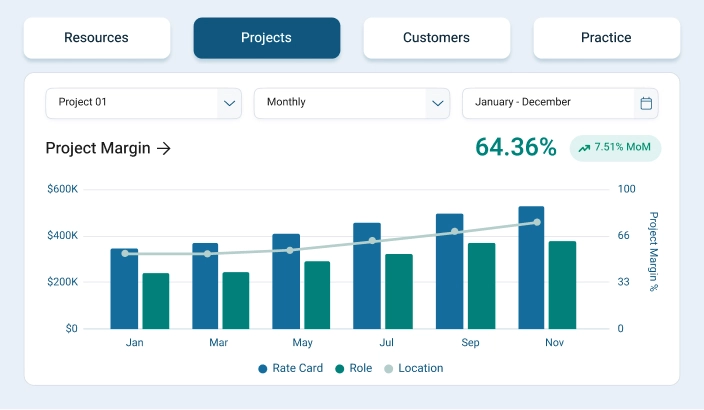Viewport: 704px width, 410px height.
Task: Click the Jan x-axis label
Action: [135, 343]
